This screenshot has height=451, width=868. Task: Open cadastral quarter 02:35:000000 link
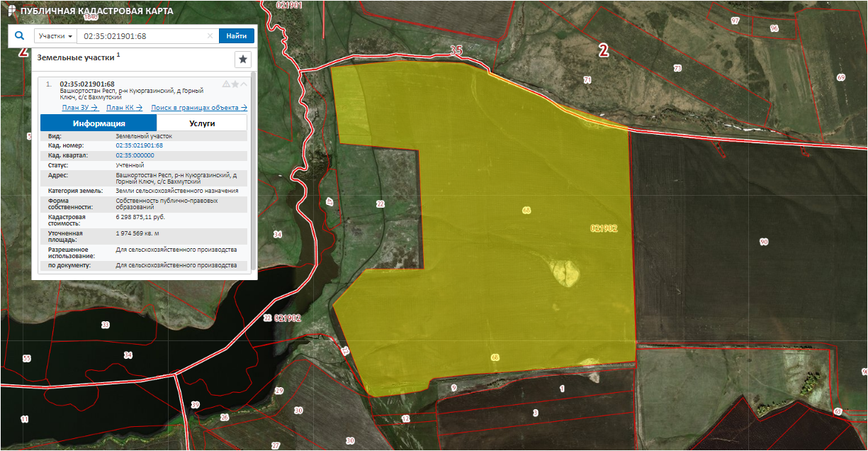click(135, 155)
